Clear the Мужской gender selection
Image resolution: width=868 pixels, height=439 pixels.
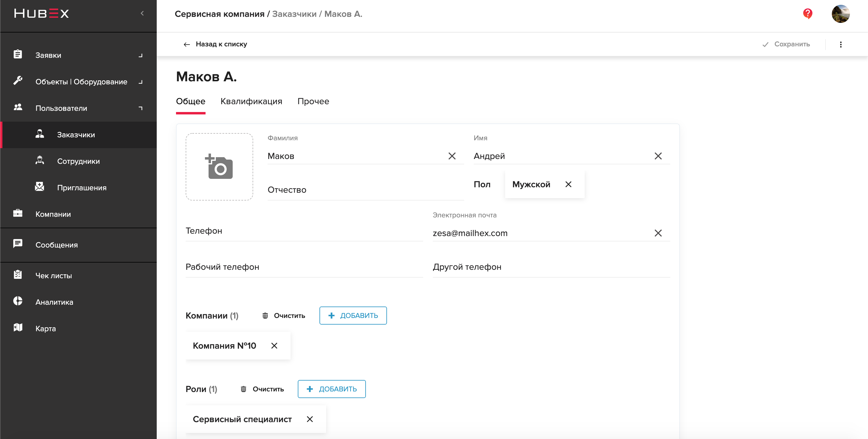click(x=568, y=184)
